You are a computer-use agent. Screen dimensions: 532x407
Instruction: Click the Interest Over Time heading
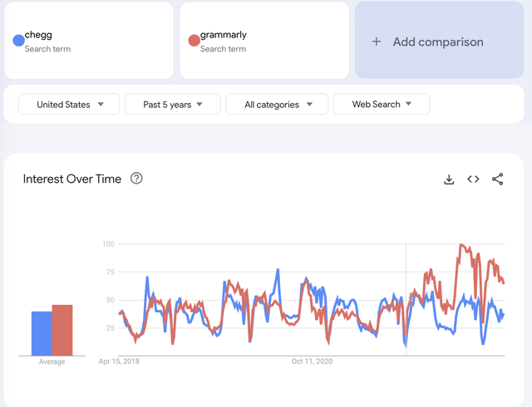point(72,179)
